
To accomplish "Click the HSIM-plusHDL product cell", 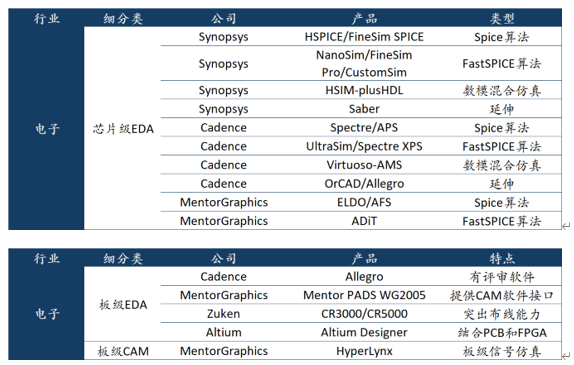I will pos(364,90).
